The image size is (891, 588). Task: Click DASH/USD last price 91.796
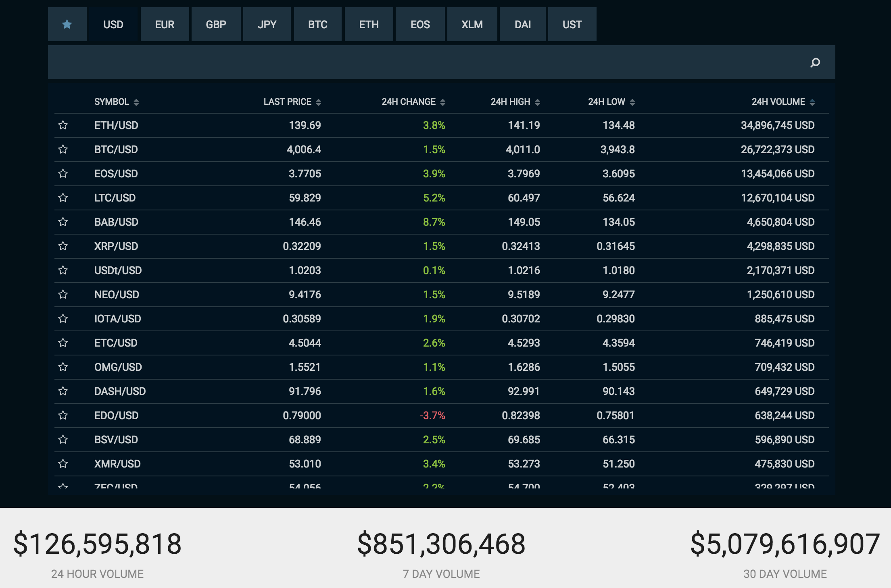(305, 391)
